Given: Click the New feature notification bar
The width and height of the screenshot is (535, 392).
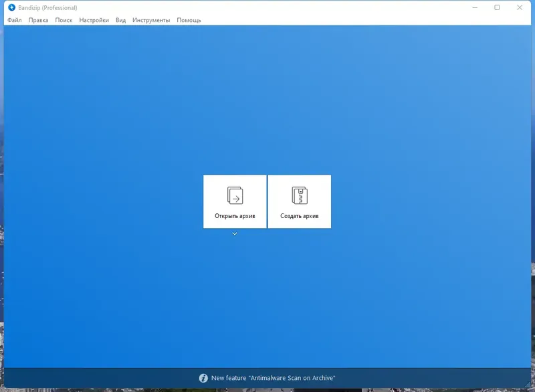Looking at the screenshot, I should pyautogui.click(x=267, y=377).
